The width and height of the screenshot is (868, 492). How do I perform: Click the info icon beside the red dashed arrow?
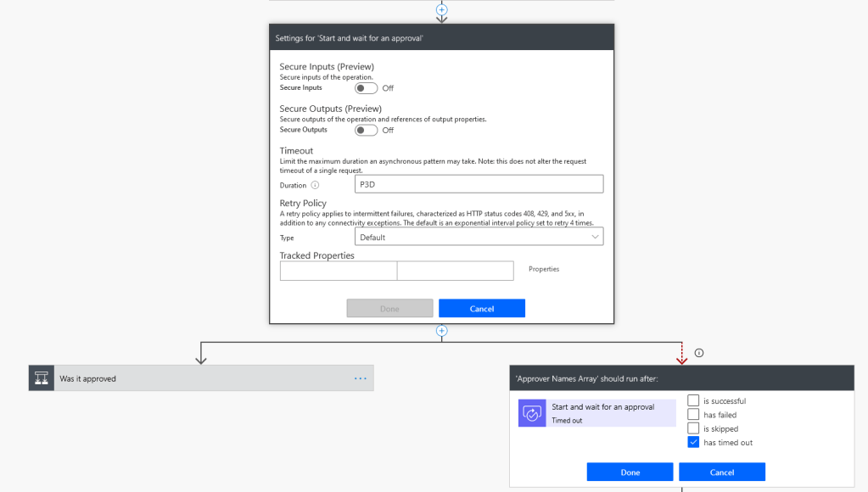(699, 353)
